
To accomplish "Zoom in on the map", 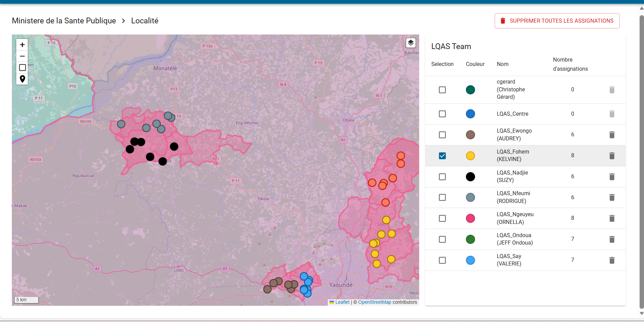I will click(x=22, y=44).
